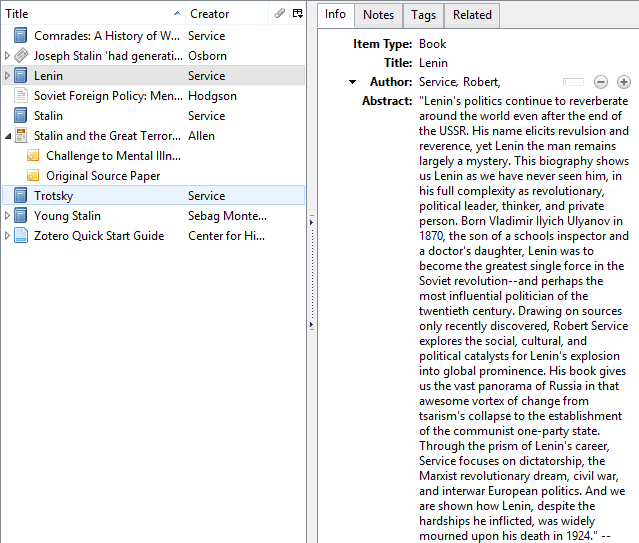The height and width of the screenshot is (543, 639).
Task: Click the book icon beside Comrades
Action: [x=21, y=35]
